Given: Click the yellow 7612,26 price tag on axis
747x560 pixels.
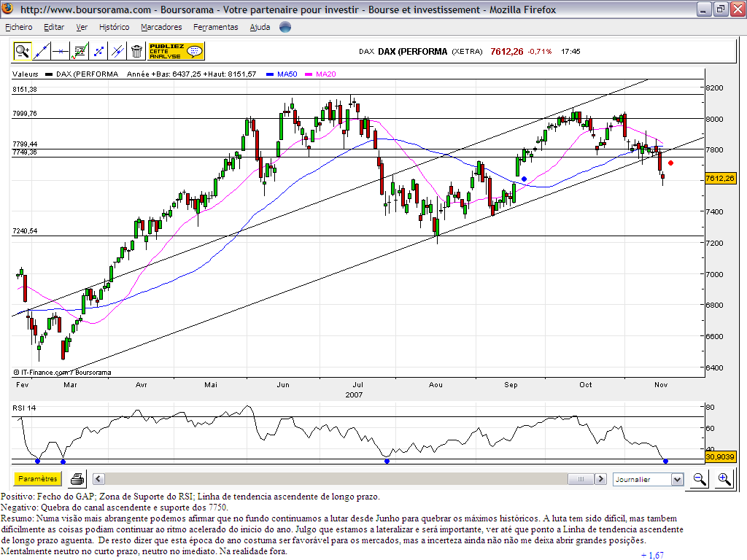Looking at the screenshot, I should point(720,178).
